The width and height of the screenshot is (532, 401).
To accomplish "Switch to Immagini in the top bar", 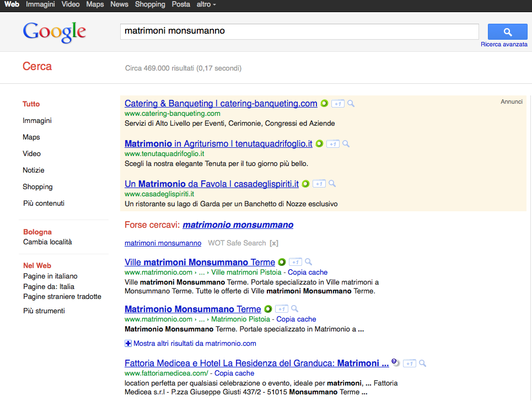I will (x=40, y=4).
